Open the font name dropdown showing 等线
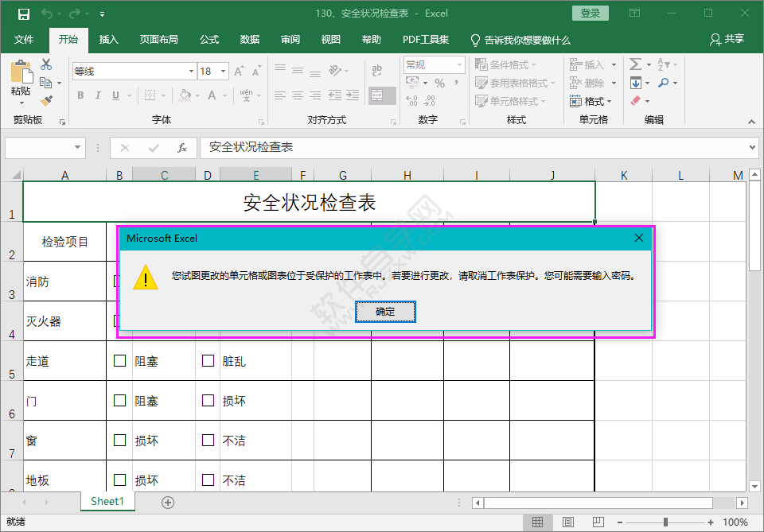764x532 pixels. (x=191, y=71)
